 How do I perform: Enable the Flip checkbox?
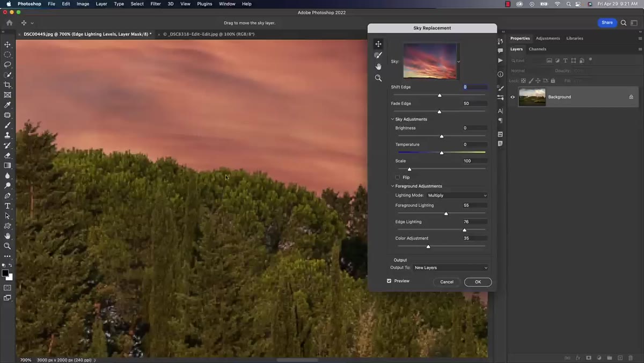pos(398,177)
